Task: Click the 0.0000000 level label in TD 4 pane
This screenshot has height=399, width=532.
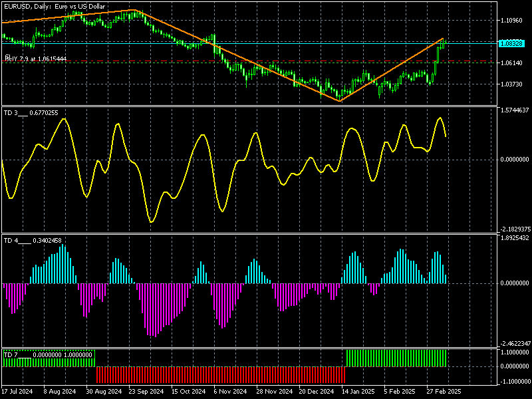Action: tap(515, 283)
